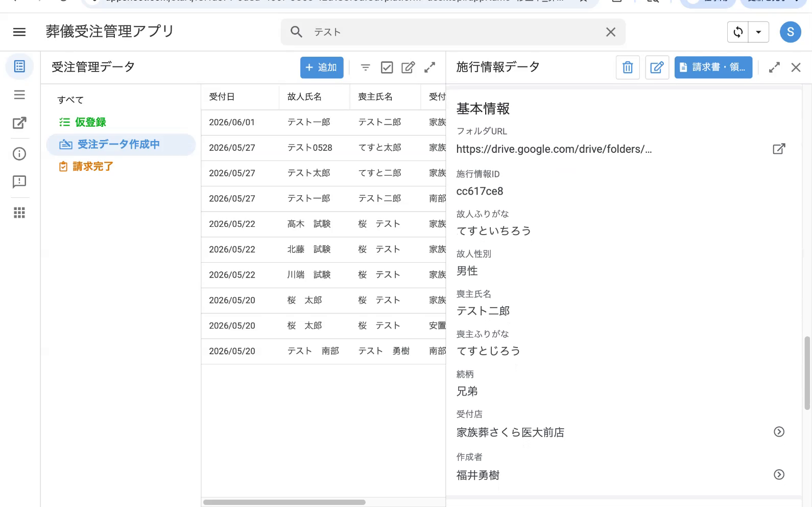Click the 請求書・領... button

pos(713,67)
